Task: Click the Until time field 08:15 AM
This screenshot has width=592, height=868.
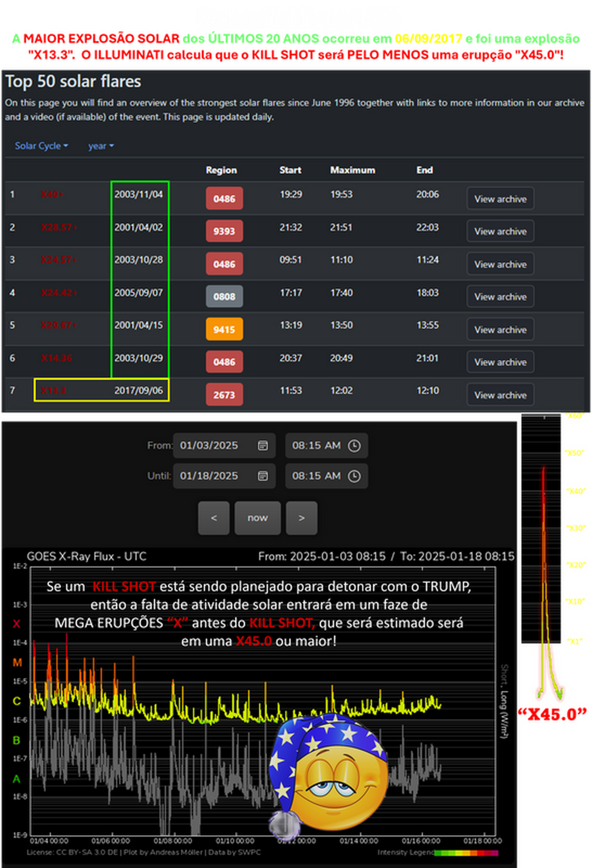Action: click(317, 476)
